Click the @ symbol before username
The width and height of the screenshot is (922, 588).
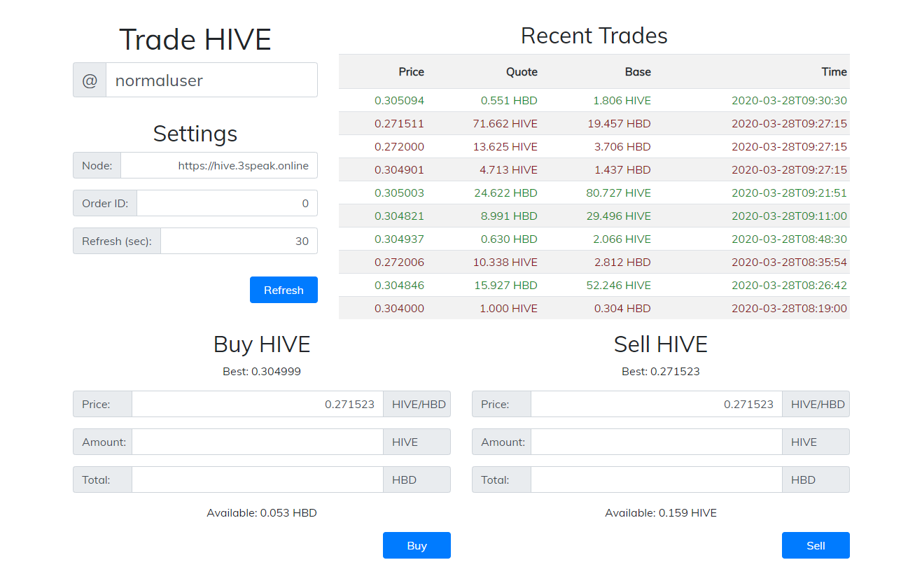(x=90, y=80)
